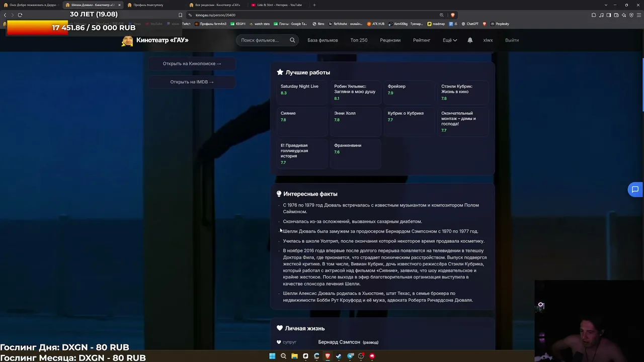The image size is (644, 362).
Task: Open Perplexity bookmark in bookmarks bar
Action: 500,24
